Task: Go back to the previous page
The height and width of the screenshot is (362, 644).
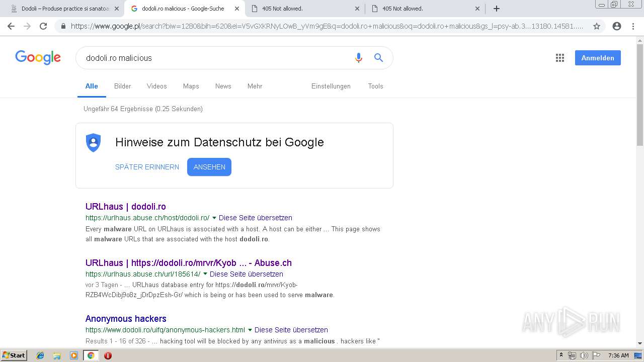Action: [x=11, y=26]
